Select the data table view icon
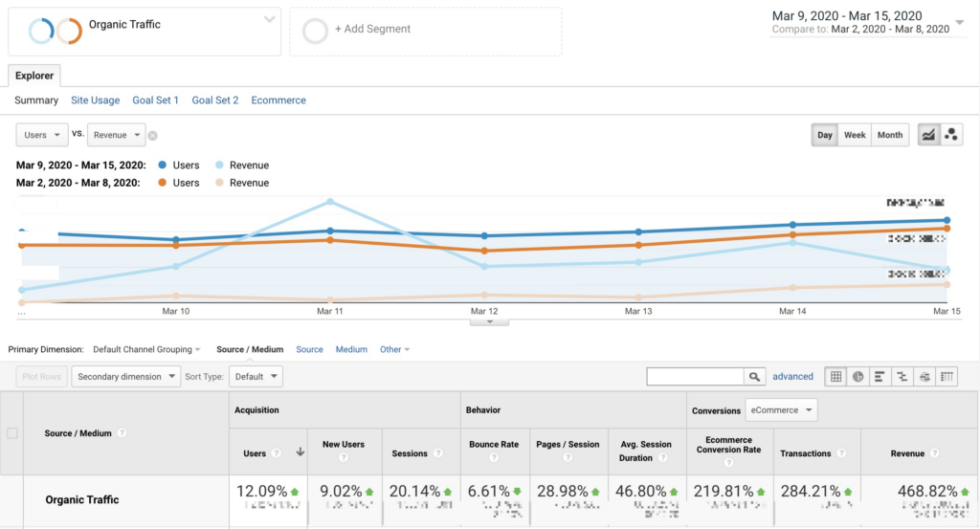 [x=835, y=377]
